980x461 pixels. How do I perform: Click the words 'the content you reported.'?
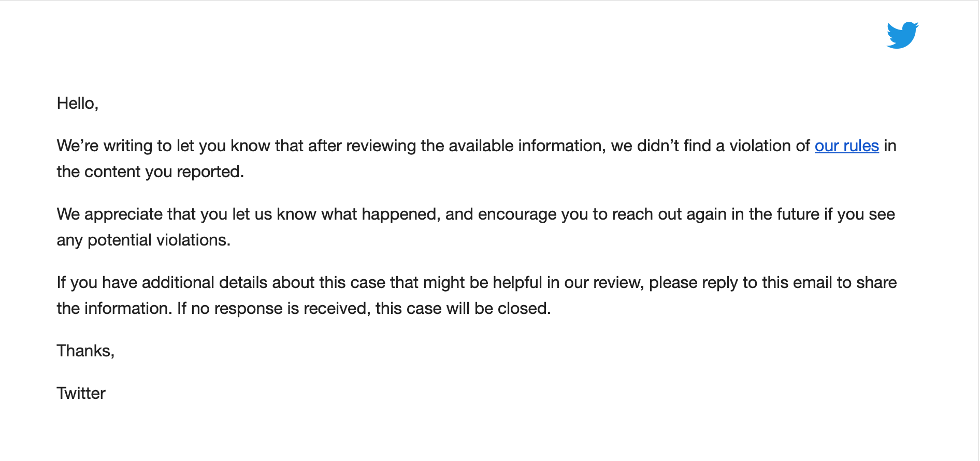click(x=150, y=172)
